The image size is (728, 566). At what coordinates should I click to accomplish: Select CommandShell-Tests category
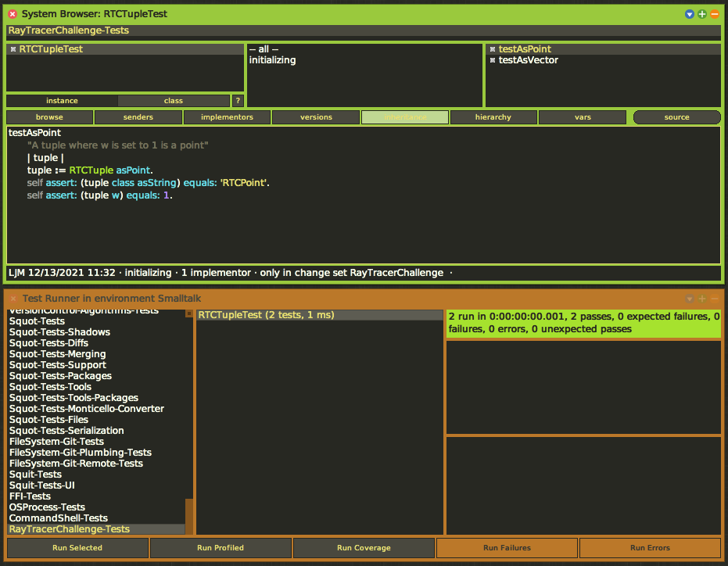96,518
